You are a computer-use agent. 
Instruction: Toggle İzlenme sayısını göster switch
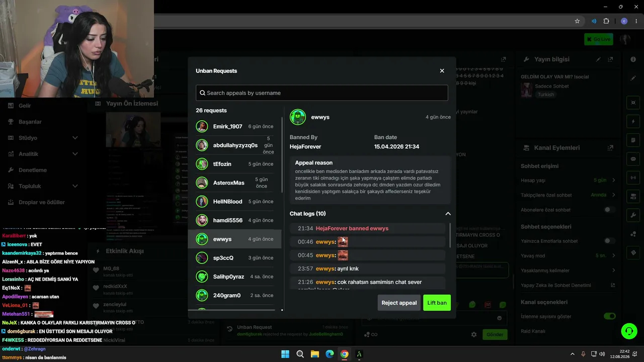pos(609,316)
